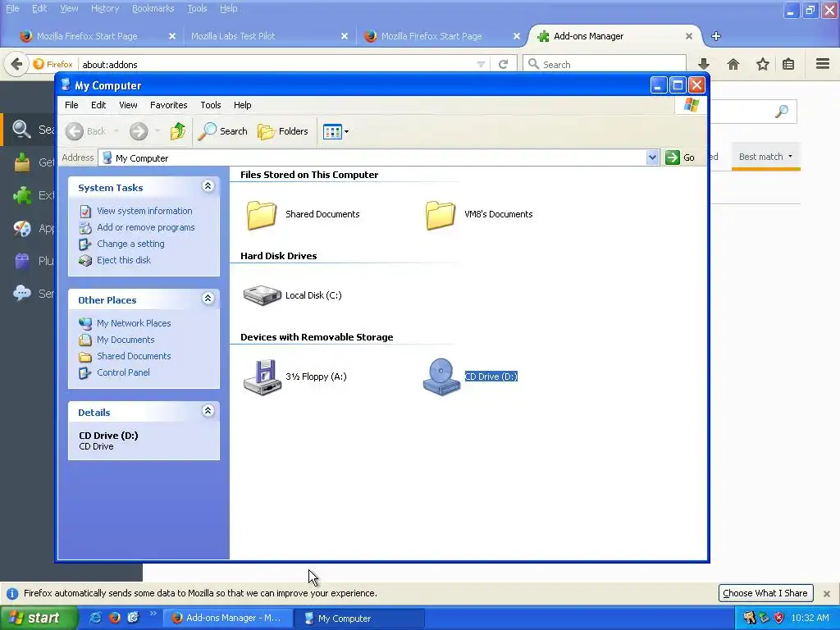This screenshot has width=840, height=630.
Task: Open Search in My Computer toolbar
Action: click(223, 131)
